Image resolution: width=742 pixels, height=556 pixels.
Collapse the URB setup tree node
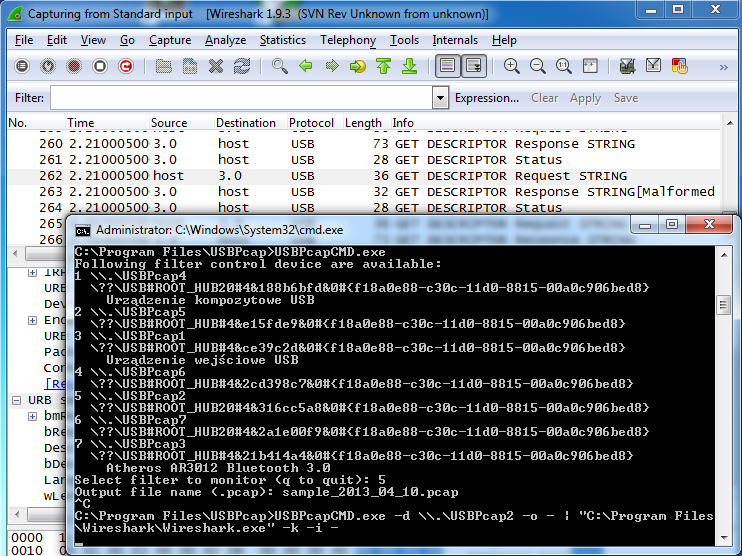18,400
